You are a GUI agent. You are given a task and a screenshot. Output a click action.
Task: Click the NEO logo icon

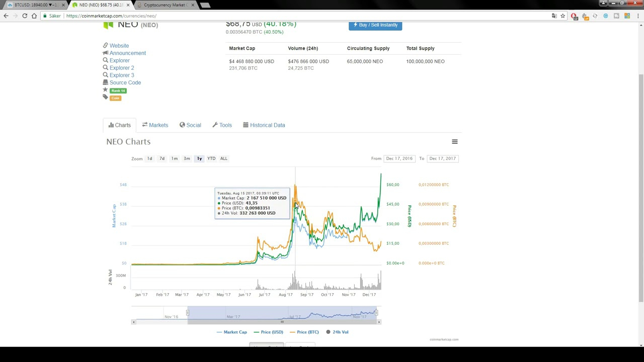click(108, 25)
